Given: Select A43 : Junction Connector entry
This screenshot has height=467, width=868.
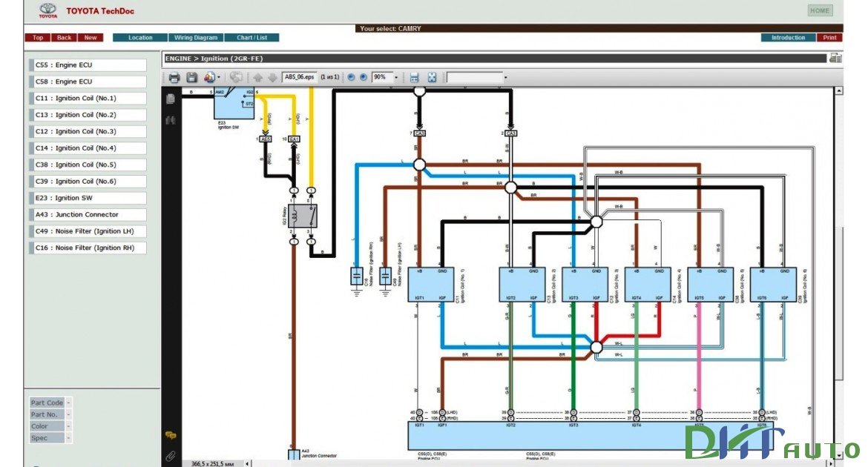Looking at the screenshot, I should 88,215.
